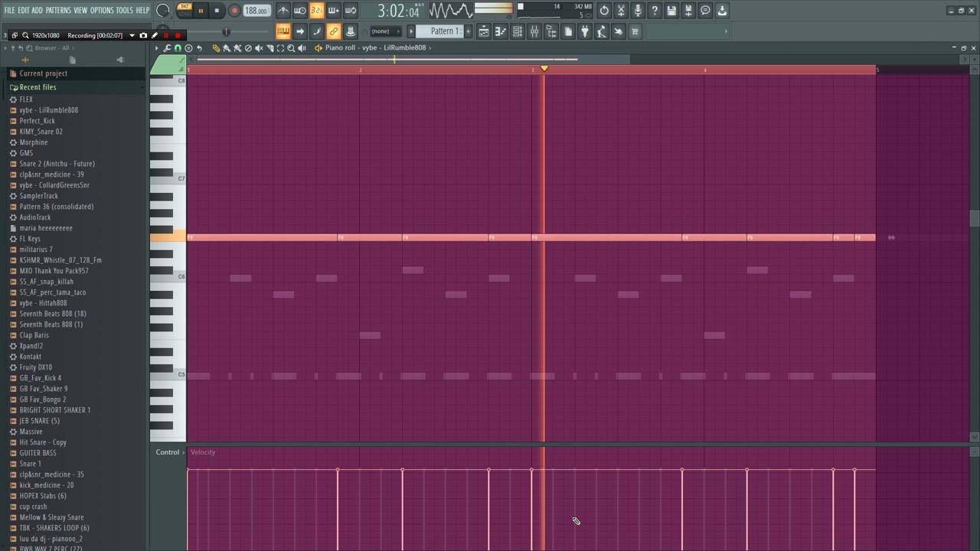The height and width of the screenshot is (551, 980).
Task: Select the Delete tool in piano roll
Action: 248,48
